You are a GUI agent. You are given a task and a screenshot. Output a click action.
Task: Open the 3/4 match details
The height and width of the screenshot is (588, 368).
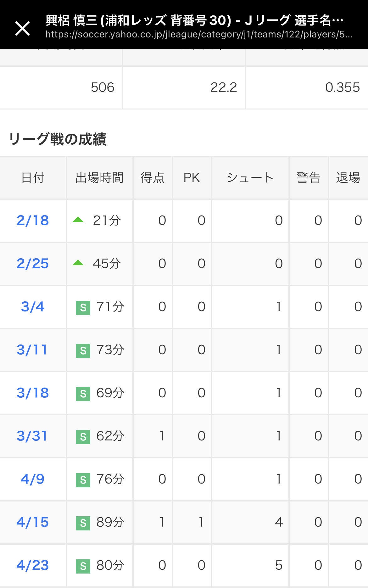[x=33, y=307]
